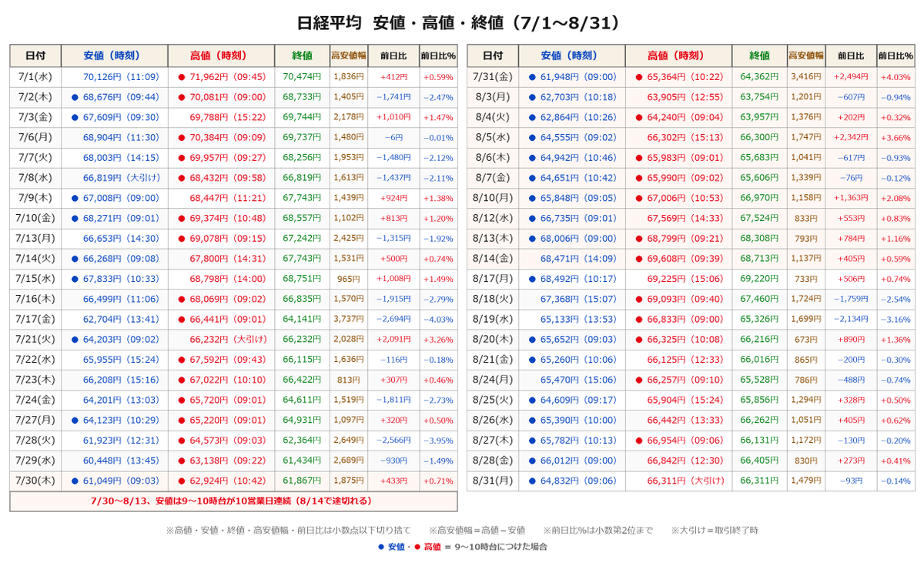Select the high cell 69,225円（15:06）

685,278
